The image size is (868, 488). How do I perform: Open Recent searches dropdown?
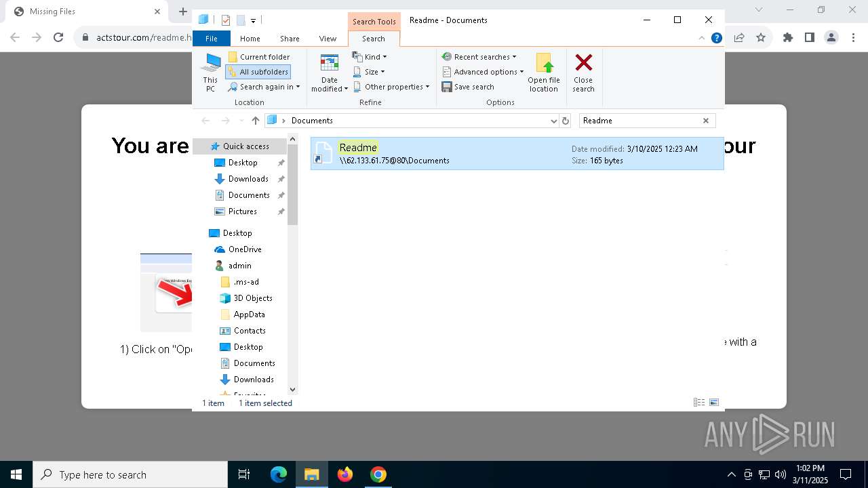pos(479,57)
